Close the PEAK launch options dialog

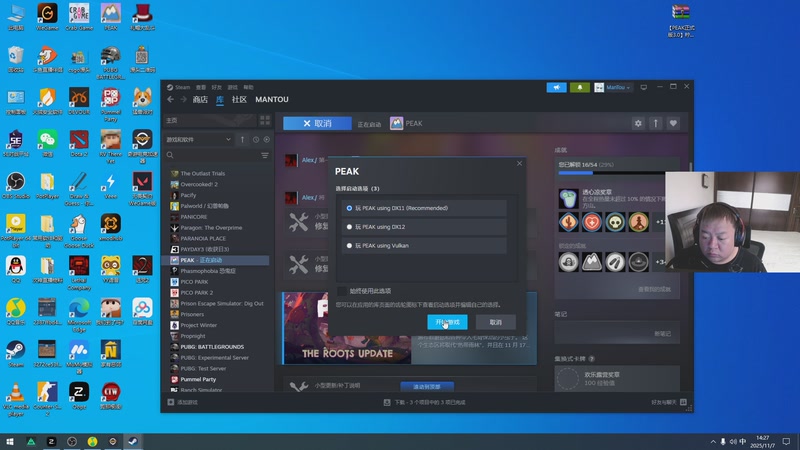pos(519,163)
